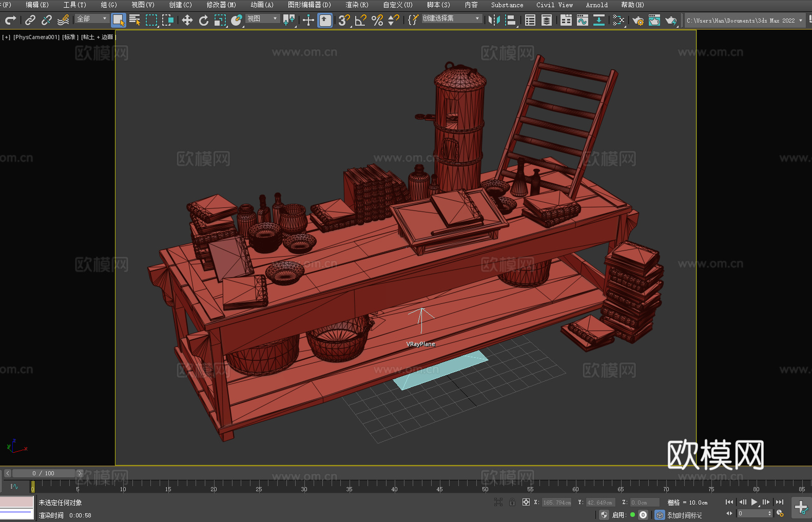The height and width of the screenshot is (522, 812).
Task: Open the Curve Editor
Action: (x=583, y=20)
